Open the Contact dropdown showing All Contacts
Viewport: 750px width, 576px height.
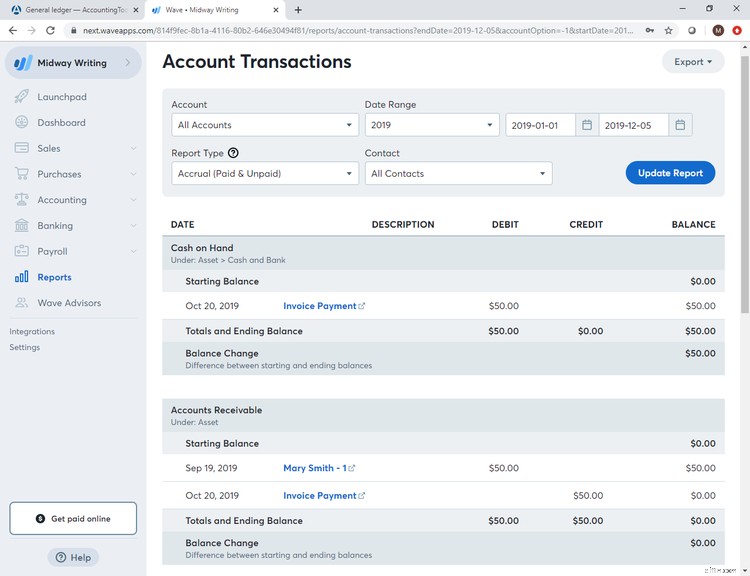click(x=458, y=174)
